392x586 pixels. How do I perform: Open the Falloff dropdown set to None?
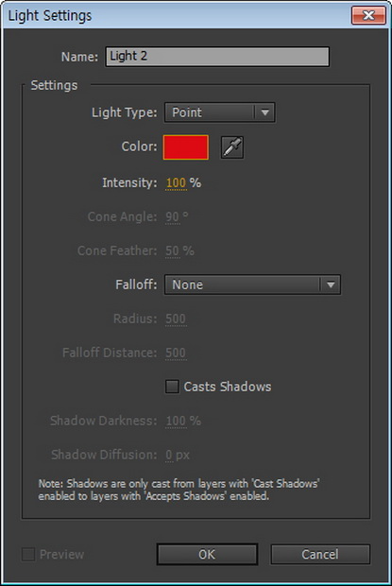pos(252,284)
